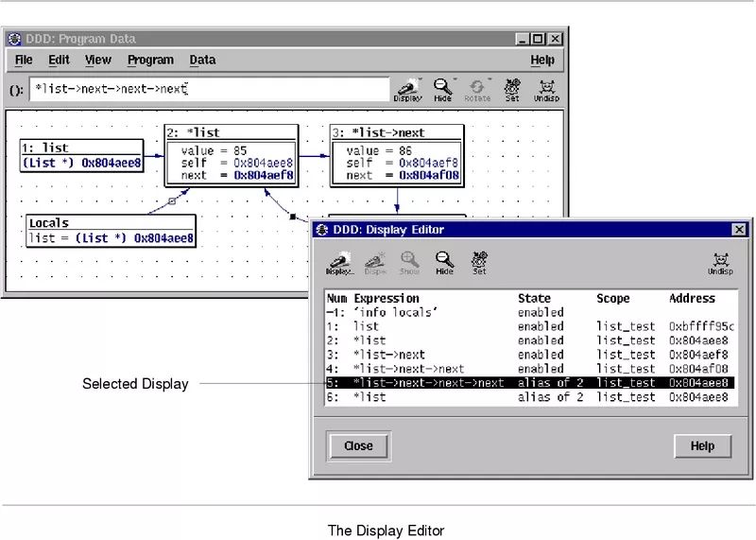Open the Help menu in Program Data window
The height and width of the screenshot is (540, 756).
pos(542,60)
